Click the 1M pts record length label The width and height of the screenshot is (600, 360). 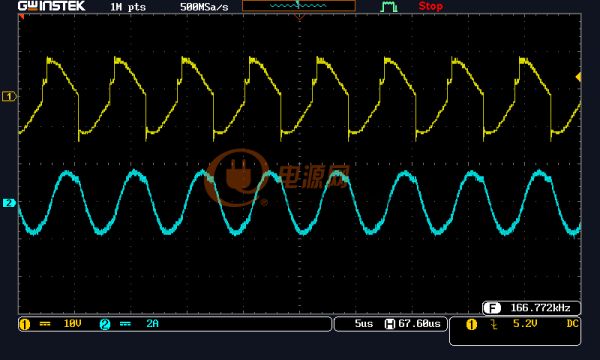pos(128,7)
